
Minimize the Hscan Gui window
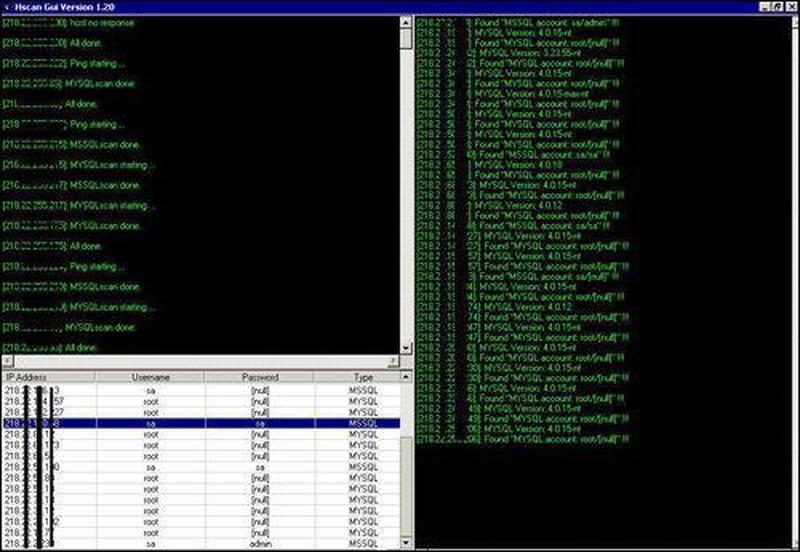(765, 7)
